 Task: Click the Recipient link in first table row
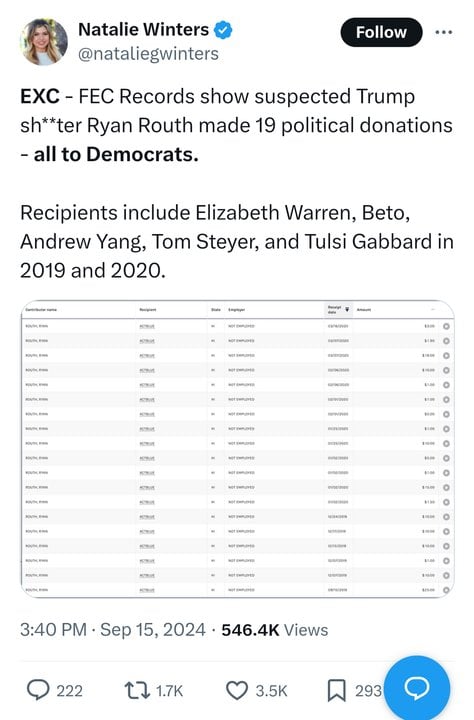tap(147, 326)
